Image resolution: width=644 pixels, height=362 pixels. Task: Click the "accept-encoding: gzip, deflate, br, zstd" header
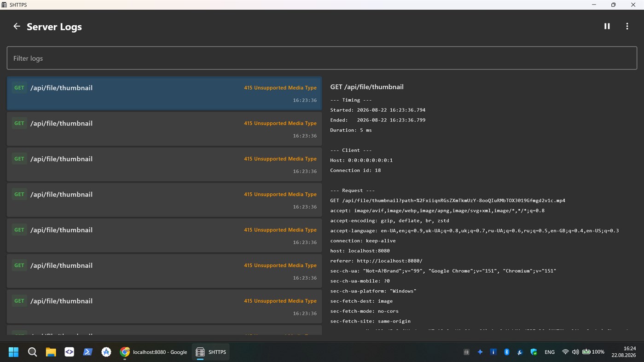click(389, 221)
